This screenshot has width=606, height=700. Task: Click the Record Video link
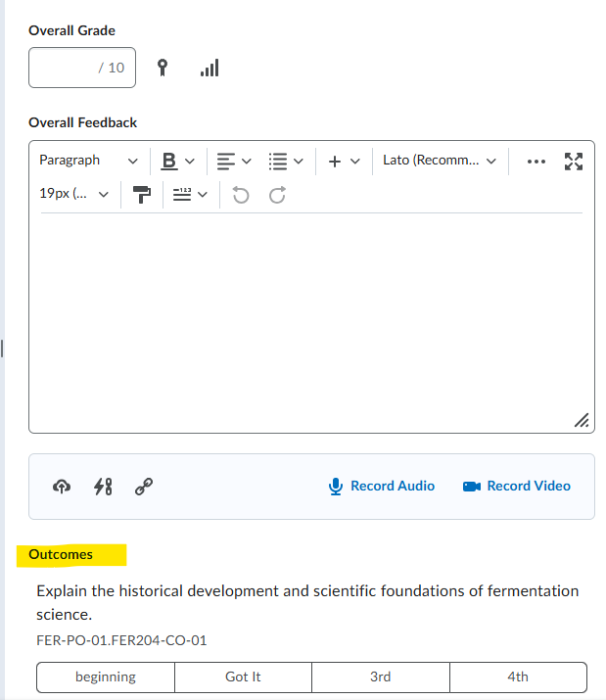(517, 487)
